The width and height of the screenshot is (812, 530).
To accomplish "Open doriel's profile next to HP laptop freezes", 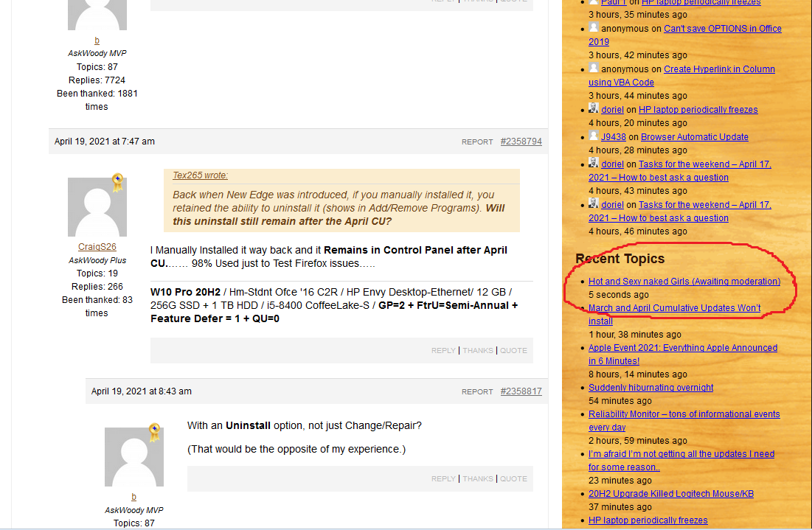I will 612,110.
